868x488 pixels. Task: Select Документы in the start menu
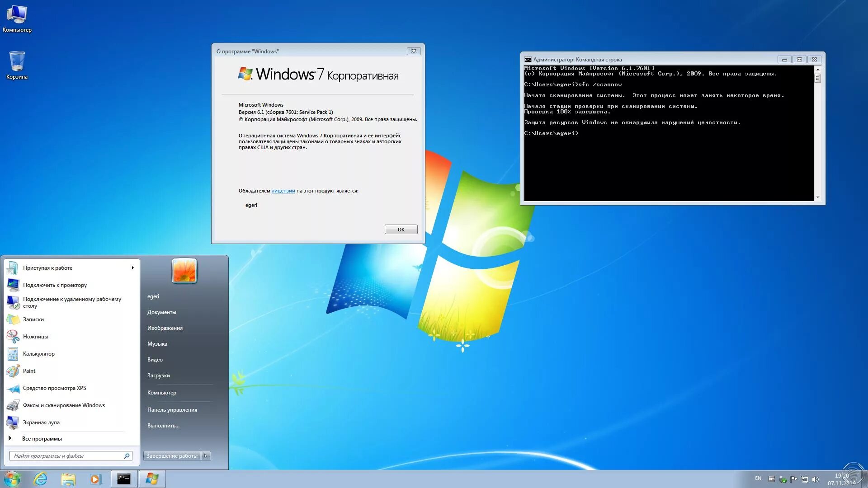[161, 312]
